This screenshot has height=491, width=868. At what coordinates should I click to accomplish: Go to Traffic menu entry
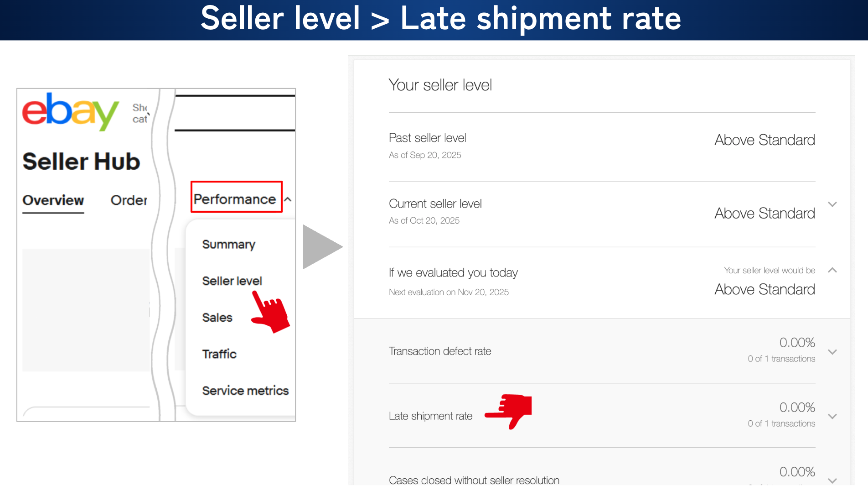point(219,354)
